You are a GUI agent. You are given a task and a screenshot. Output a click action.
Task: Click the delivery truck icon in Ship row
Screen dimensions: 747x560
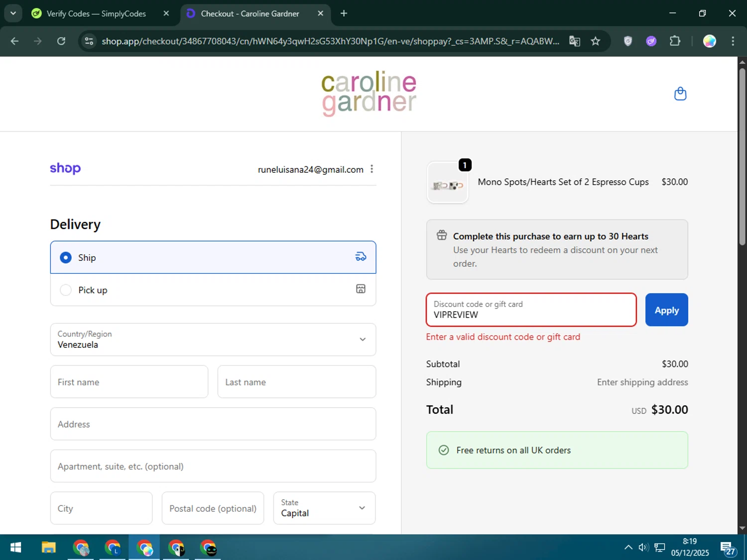point(361,257)
